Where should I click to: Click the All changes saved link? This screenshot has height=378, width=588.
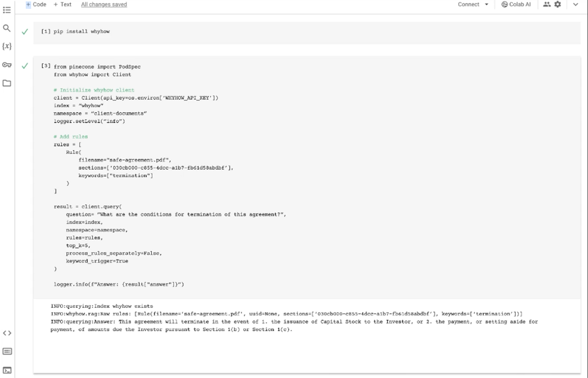[104, 4]
